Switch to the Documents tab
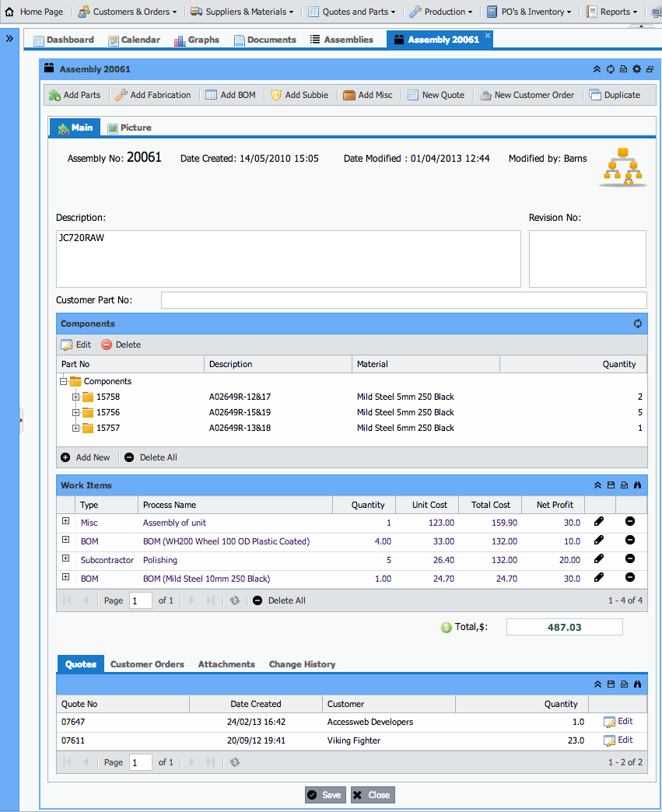This screenshot has width=662, height=812. tap(265, 40)
